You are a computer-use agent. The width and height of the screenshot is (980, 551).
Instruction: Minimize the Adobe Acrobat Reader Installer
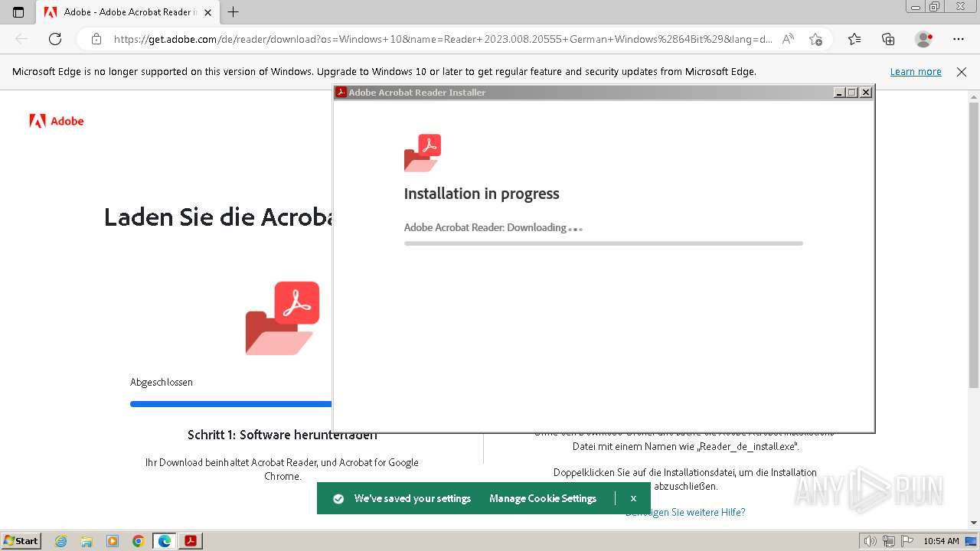839,93
